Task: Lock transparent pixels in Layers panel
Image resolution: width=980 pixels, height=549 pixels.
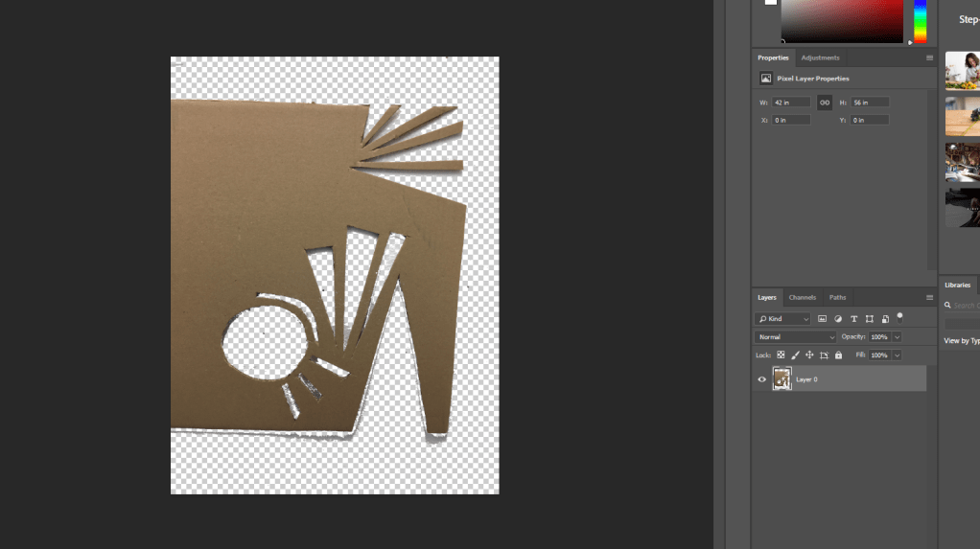Action: click(781, 355)
